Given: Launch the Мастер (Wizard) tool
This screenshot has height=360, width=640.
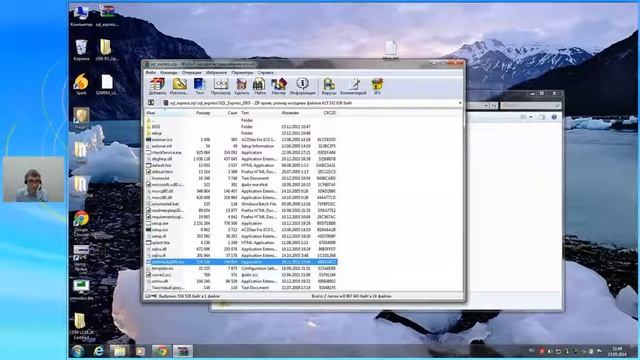Looking at the screenshot, I should 279,87.
